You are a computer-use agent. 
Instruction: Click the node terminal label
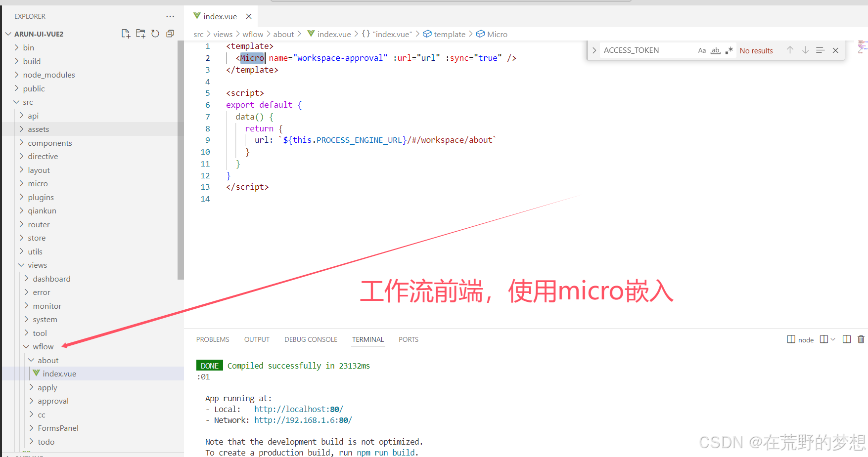(x=800, y=340)
